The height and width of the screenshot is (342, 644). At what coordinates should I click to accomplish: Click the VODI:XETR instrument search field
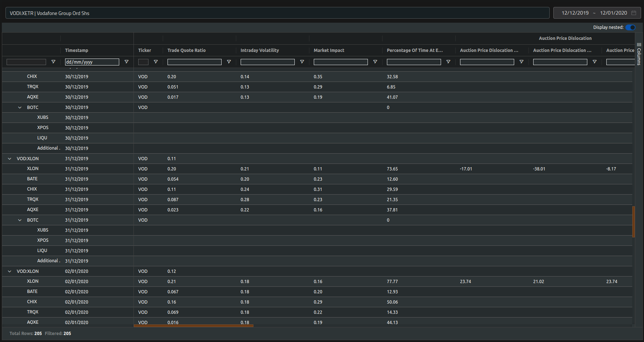(x=146, y=13)
